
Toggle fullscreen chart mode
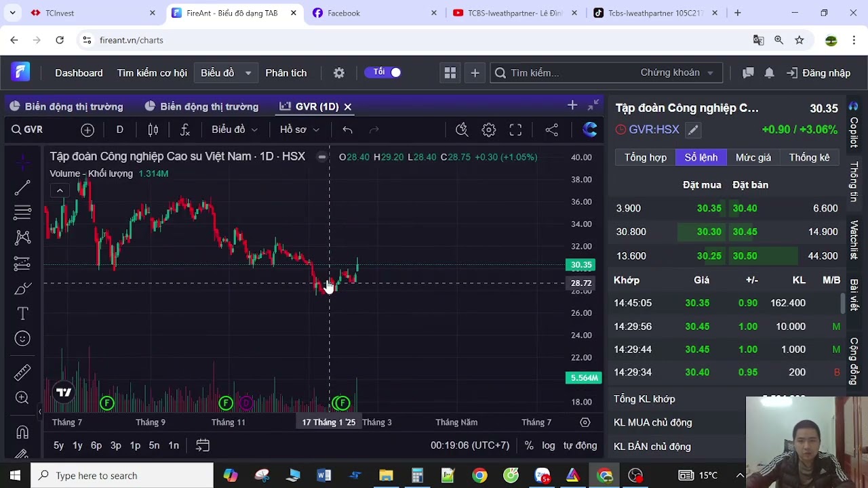(x=515, y=129)
